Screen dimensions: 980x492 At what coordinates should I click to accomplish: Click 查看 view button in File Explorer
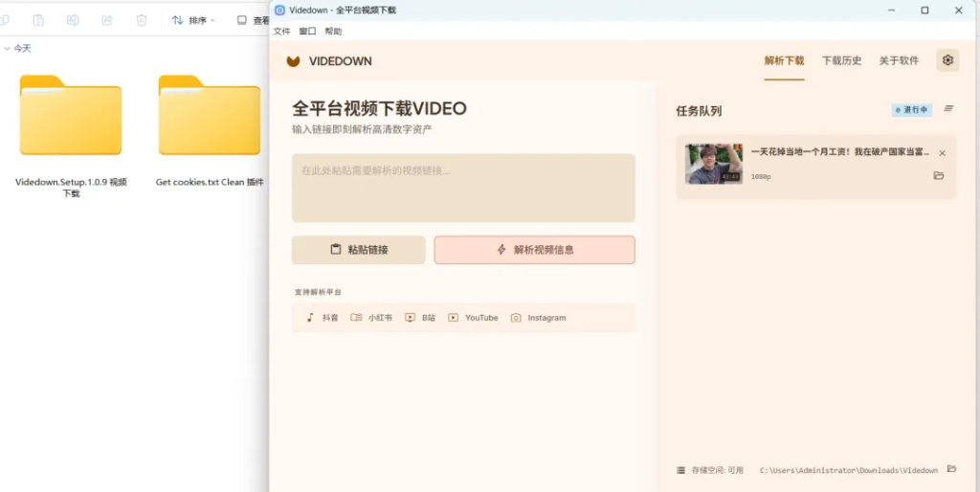(253, 21)
